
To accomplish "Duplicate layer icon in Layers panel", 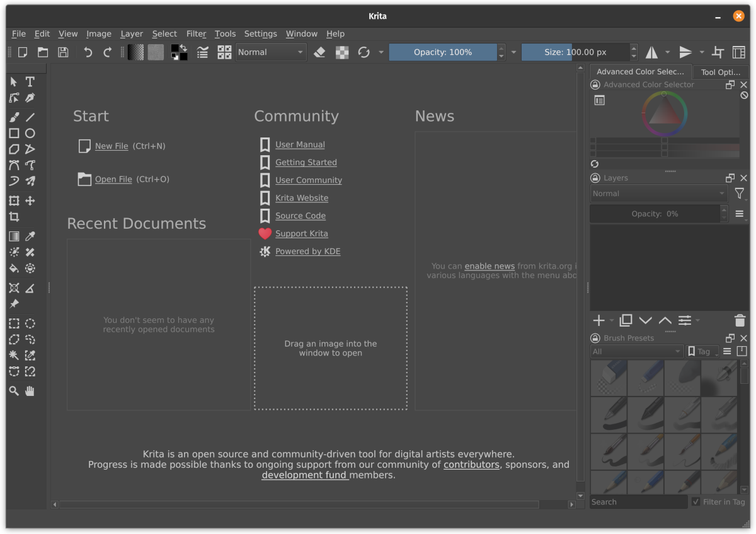I will (626, 321).
